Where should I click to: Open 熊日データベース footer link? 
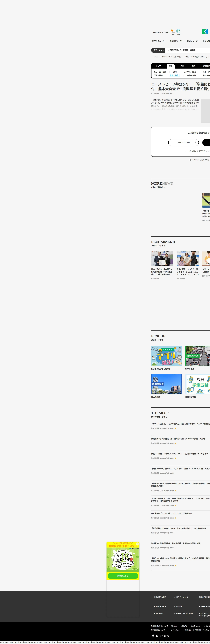pos(182,597)
